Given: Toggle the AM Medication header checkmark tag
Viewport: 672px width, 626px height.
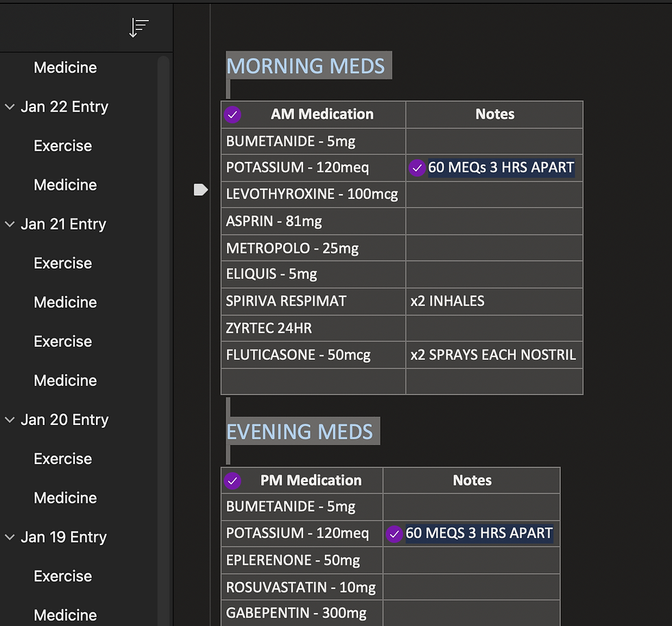Looking at the screenshot, I should (x=232, y=115).
